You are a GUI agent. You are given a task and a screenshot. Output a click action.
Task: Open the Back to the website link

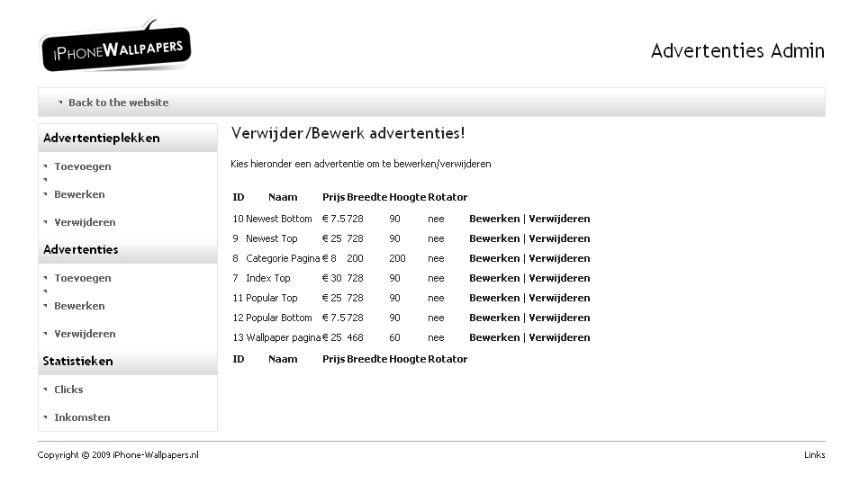119,103
